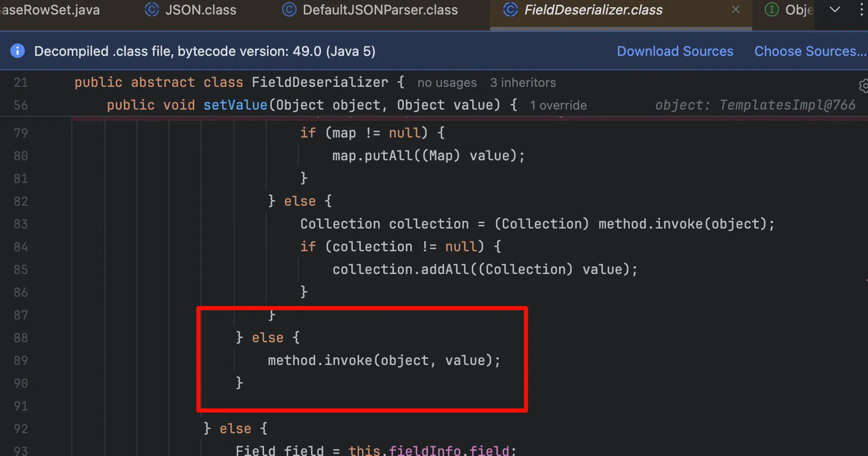Switch to the JSON.class tab
868x456 pixels.
click(200, 10)
